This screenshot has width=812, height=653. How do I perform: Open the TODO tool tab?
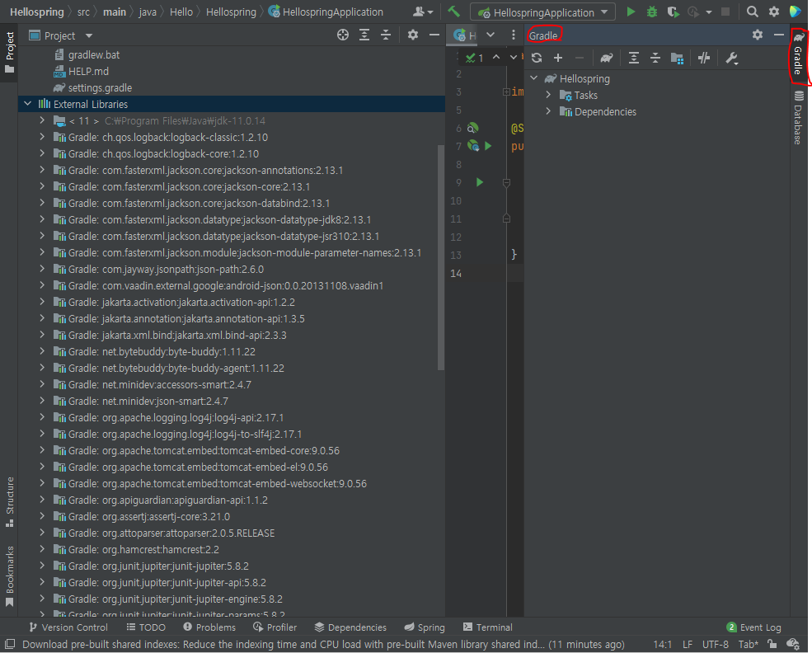(146, 627)
